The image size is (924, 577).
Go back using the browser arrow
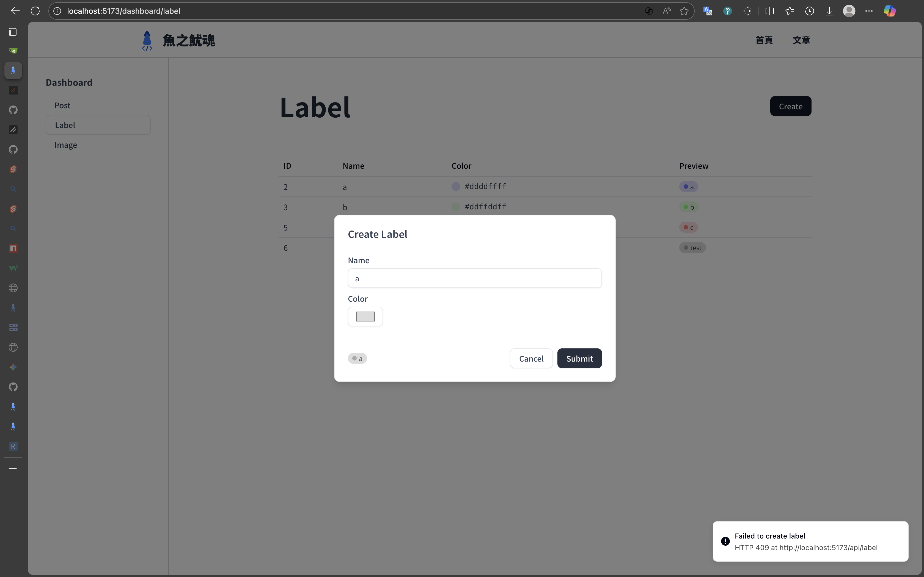(x=15, y=11)
